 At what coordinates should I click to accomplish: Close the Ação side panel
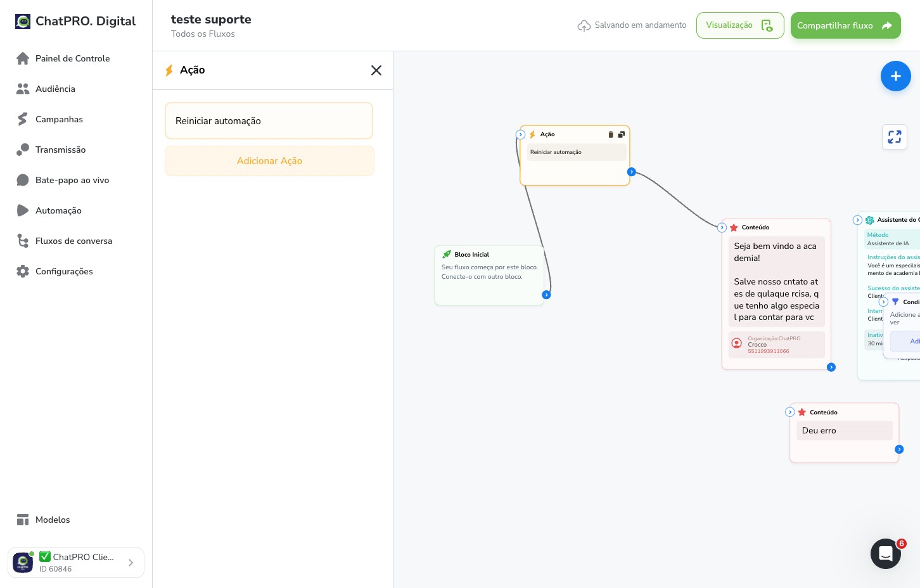(376, 70)
